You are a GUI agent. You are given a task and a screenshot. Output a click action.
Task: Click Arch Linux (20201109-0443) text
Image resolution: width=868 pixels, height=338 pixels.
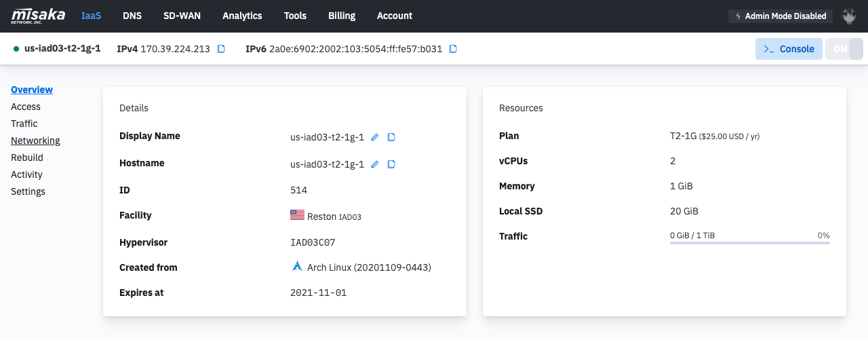(369, 267)
